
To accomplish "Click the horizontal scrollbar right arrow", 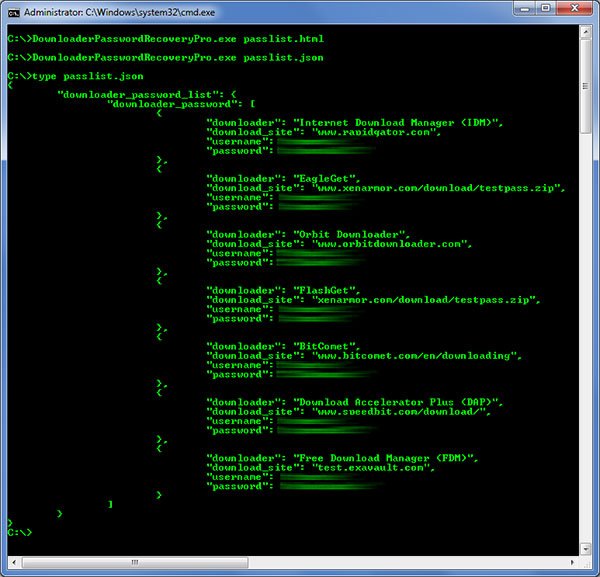I will (x=572, y=562).
